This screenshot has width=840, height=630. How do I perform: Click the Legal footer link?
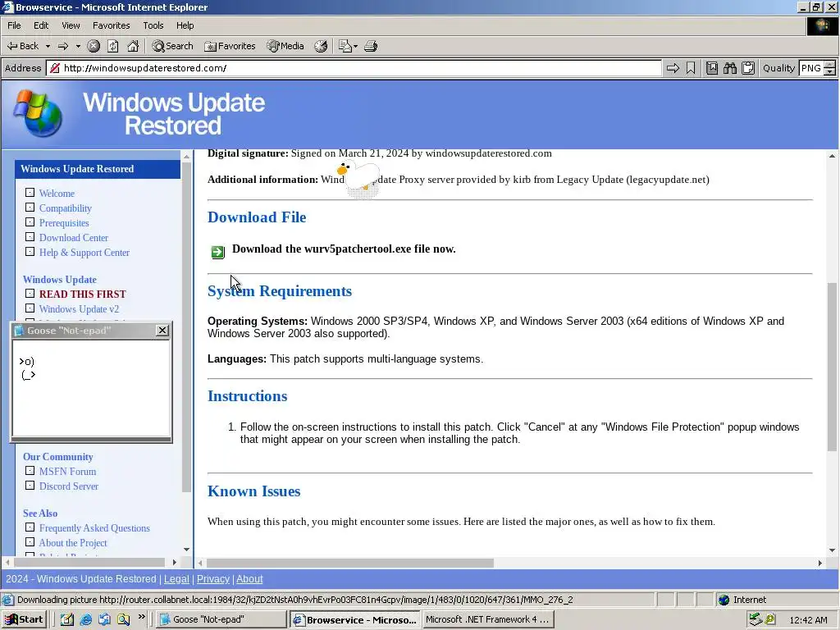pyautogui.click(x=176, y=579)
